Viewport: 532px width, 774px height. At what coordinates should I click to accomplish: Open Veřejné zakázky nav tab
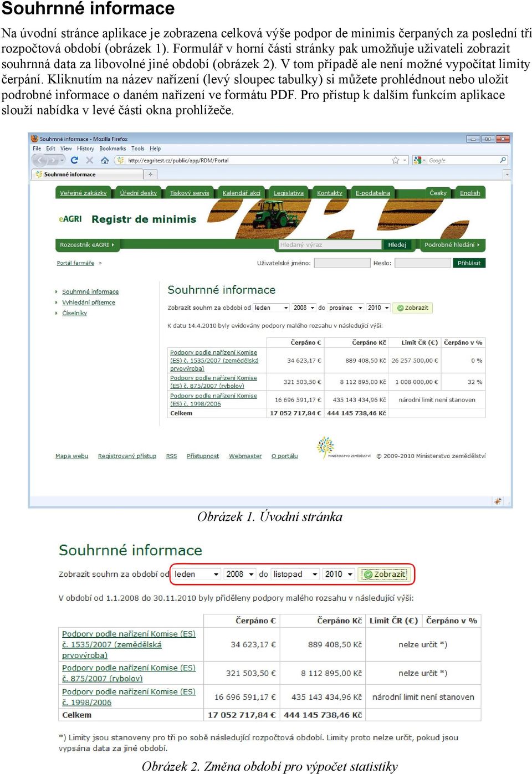[x=83, y=192]
